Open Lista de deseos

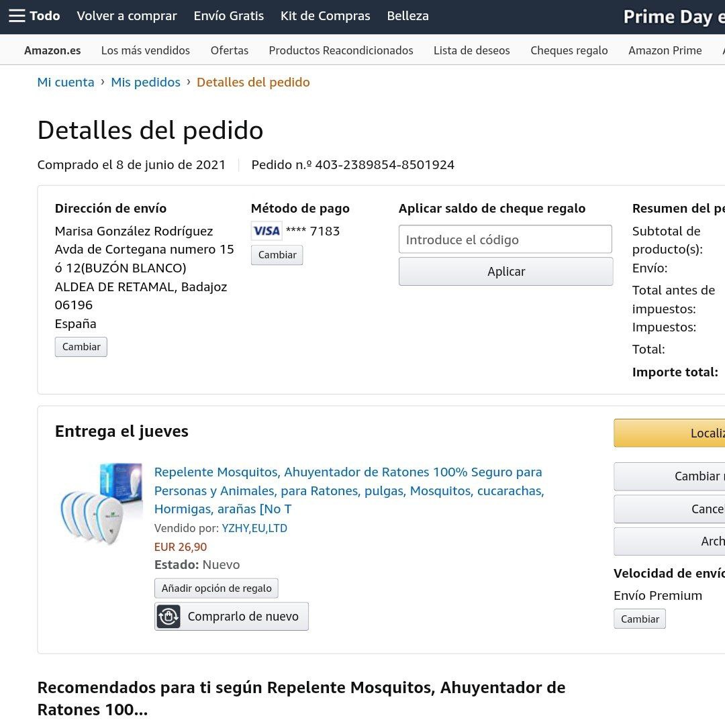[x=471, y=50]
